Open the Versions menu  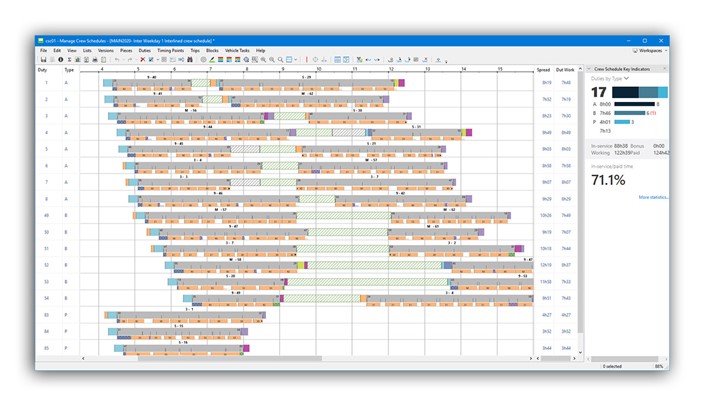[106, 50]
